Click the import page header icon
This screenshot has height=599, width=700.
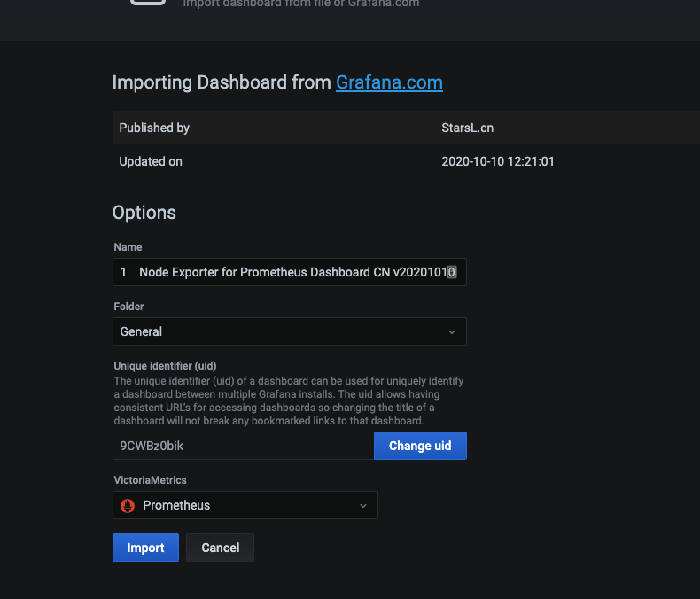click(x=147, y=3)
